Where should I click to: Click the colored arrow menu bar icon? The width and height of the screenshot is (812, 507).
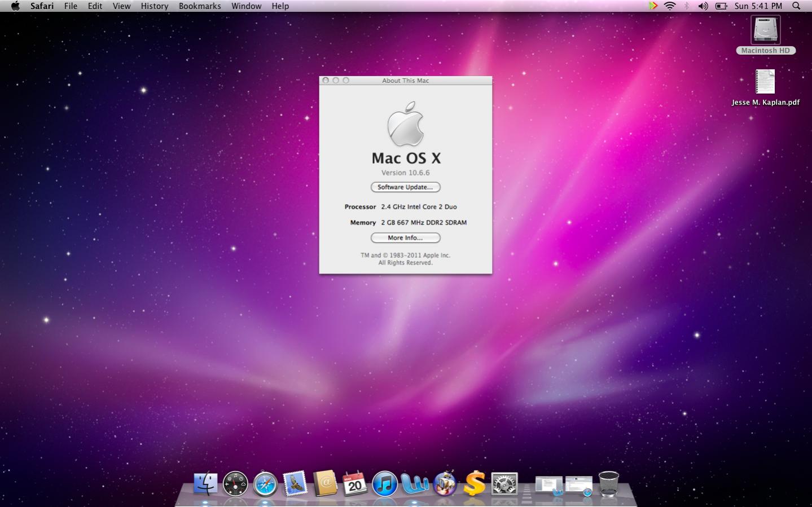pyautogui.click(x=653, y=6)
